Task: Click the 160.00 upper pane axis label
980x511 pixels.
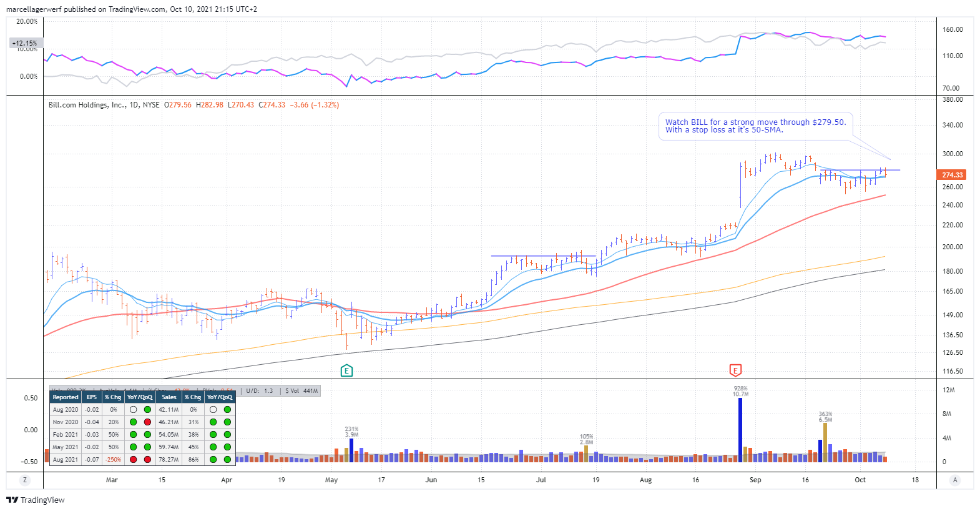Action: point(953,29)
